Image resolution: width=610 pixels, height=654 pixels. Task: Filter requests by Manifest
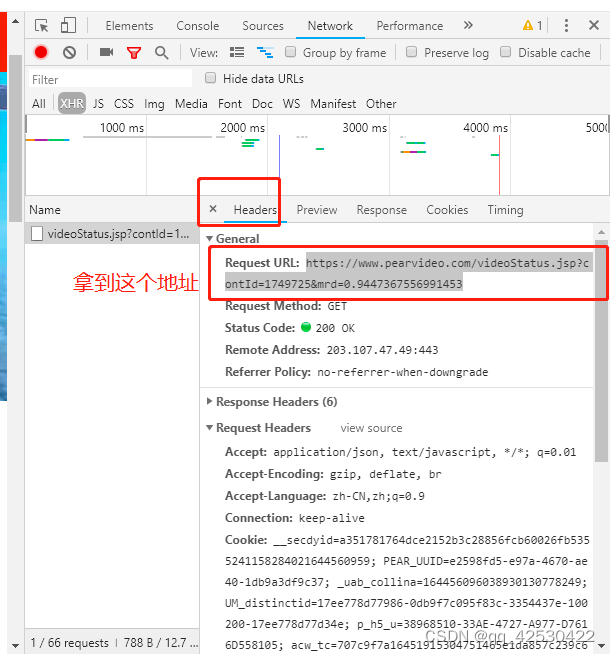tap(333, 103)
